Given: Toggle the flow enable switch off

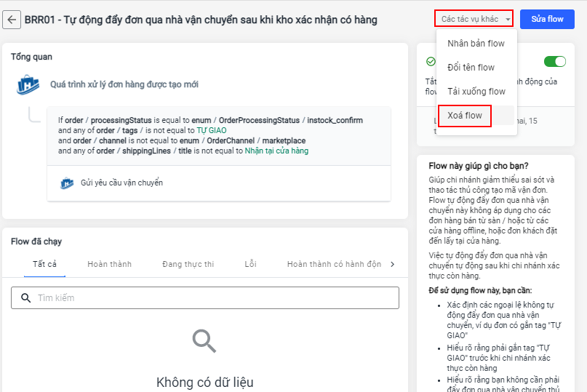Looking at the screenshot, I should click(554, 62).
